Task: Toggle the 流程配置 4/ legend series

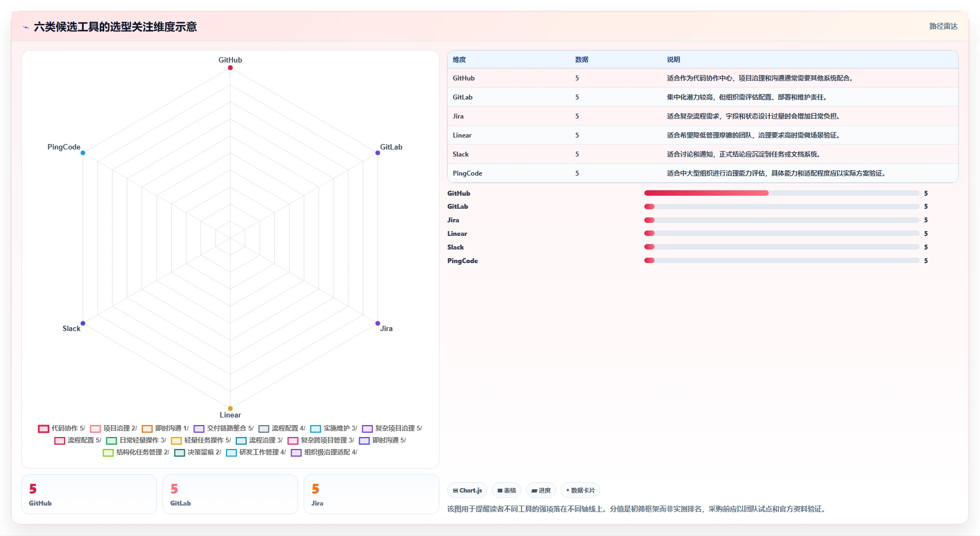Action: pyautogui.click(x=282, y=428)
